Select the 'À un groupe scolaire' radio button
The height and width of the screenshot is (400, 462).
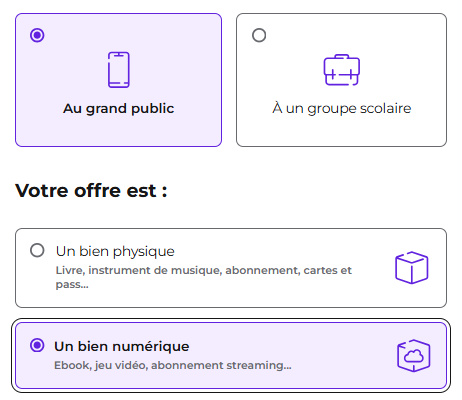click(x=259, y=35)
